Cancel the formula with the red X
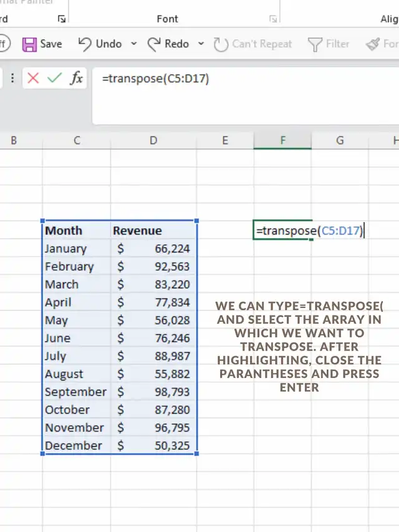The image size is (399, 532). point(34,79)
